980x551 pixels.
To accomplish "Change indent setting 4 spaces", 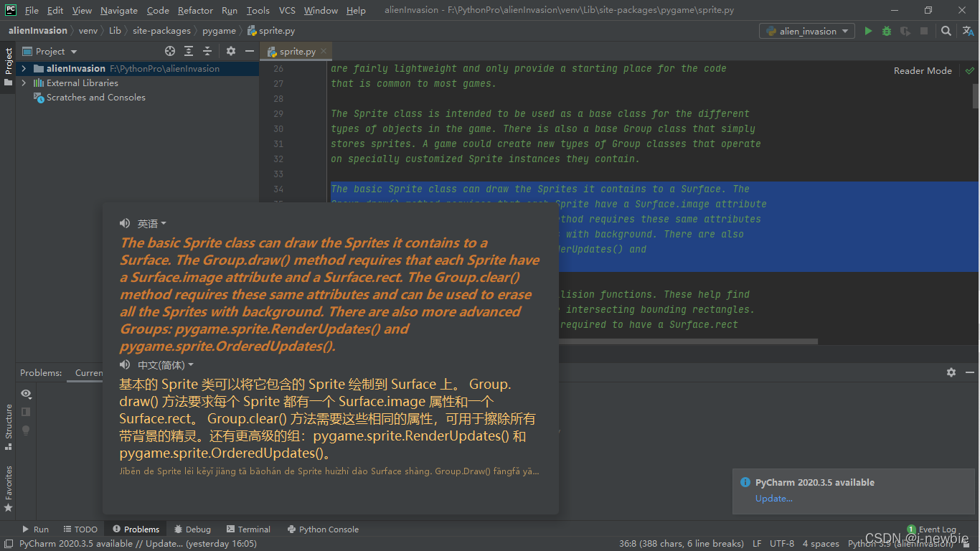I will (821, 544).
